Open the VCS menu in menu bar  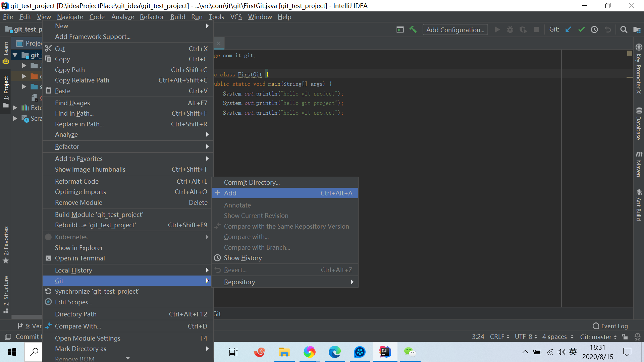[236, 17]
